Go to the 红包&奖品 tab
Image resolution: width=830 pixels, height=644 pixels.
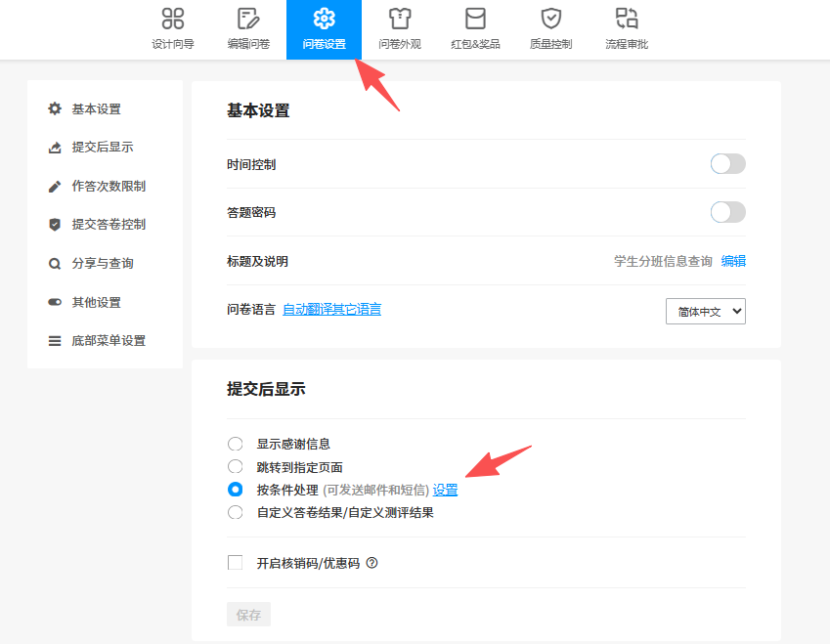pyautogui.click(x=475, y=29)
